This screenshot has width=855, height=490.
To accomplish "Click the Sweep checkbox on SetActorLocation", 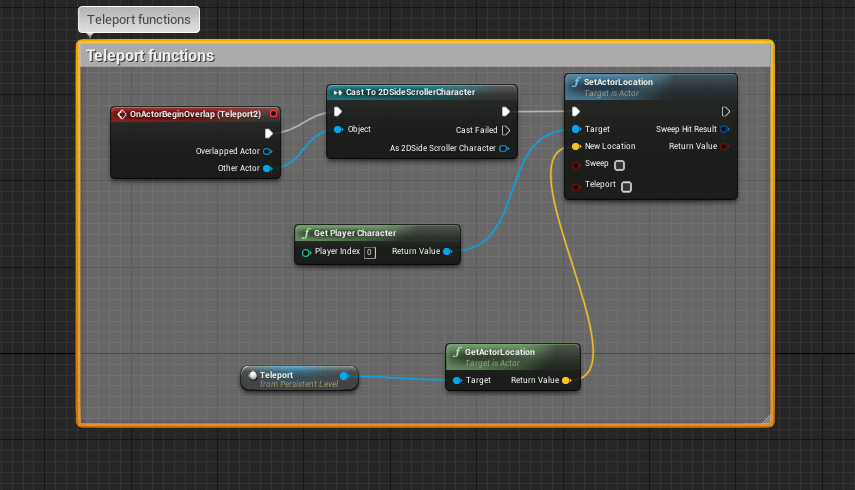I will (x=620, y=165).
